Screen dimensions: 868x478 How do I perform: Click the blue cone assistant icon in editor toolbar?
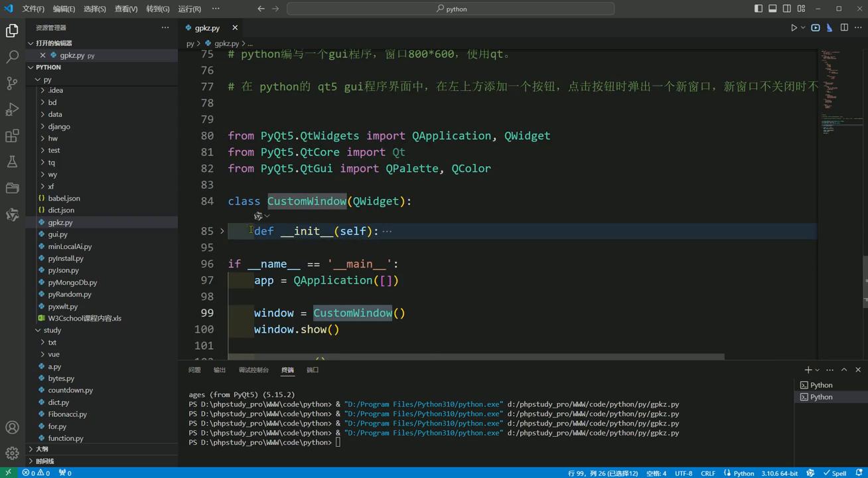830,28
